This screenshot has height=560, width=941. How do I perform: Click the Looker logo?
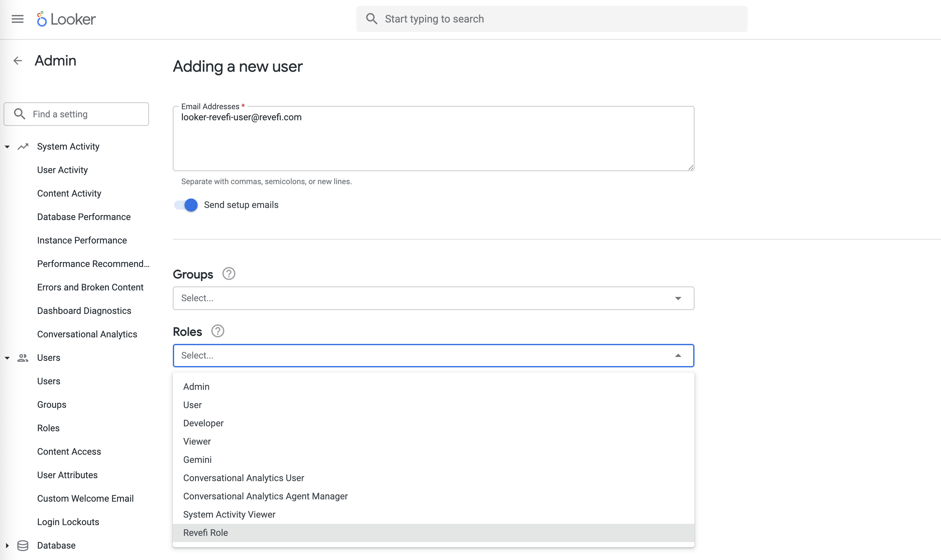[67, 19]
